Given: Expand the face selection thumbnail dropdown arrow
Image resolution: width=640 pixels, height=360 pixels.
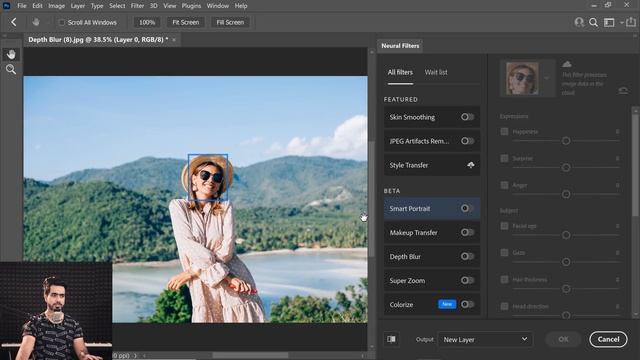Looking at the screenshot, I should [547, 78].
